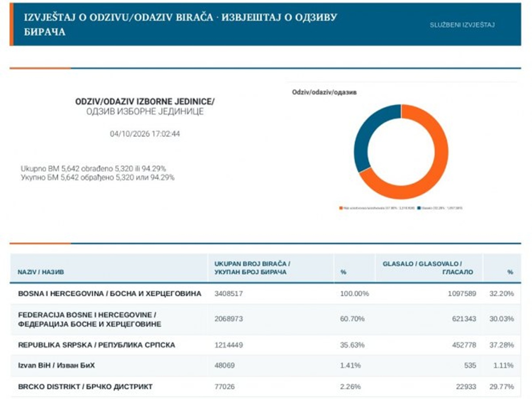Viewport: 532px width, 399px height.
Task: Open the BOSNA I HERCEGOVINA row
Action: click(x=265, y=294)
